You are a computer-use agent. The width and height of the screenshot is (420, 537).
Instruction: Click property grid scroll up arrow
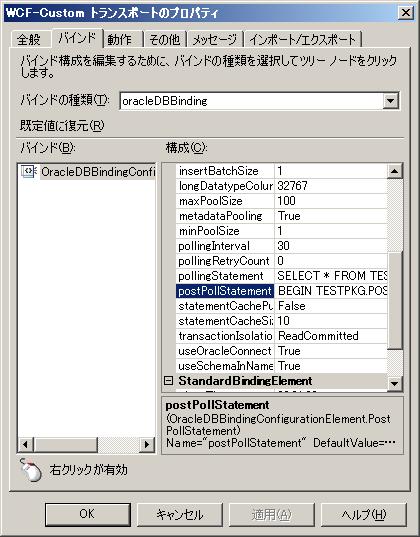pyautogui.click(x=395, y=171)
